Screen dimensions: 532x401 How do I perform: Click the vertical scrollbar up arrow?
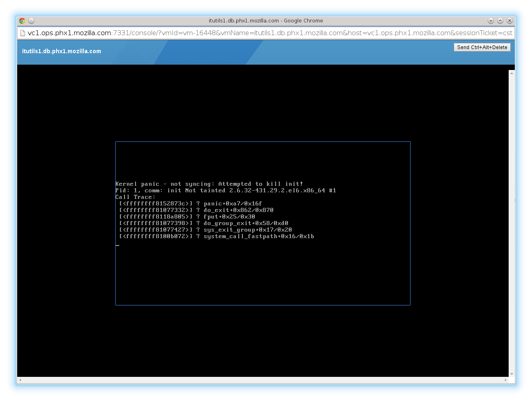tap(512, 73)
